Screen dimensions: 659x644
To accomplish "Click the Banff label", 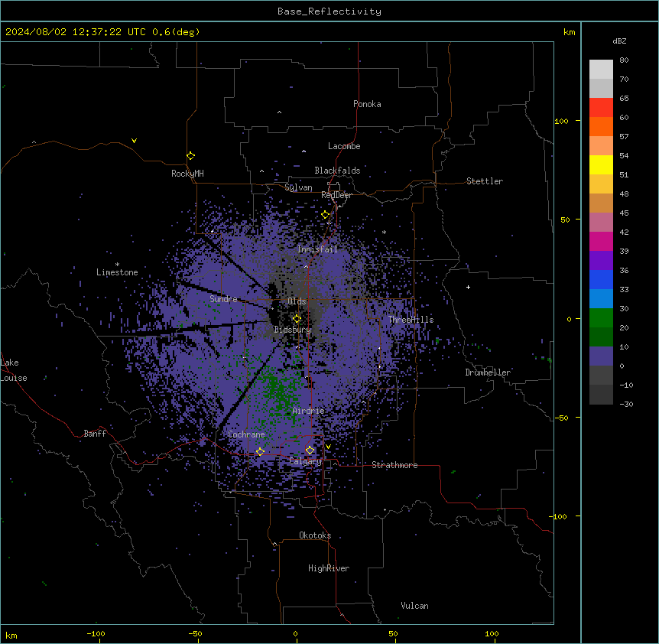I will (95, 434).
